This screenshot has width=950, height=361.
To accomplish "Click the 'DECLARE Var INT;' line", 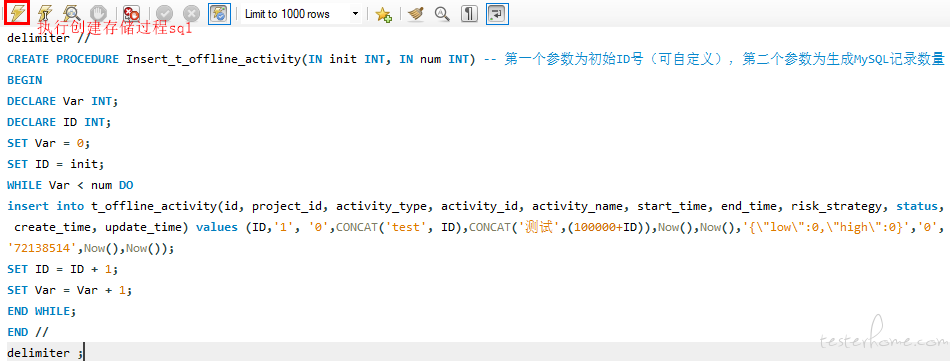I will point(62,101).
